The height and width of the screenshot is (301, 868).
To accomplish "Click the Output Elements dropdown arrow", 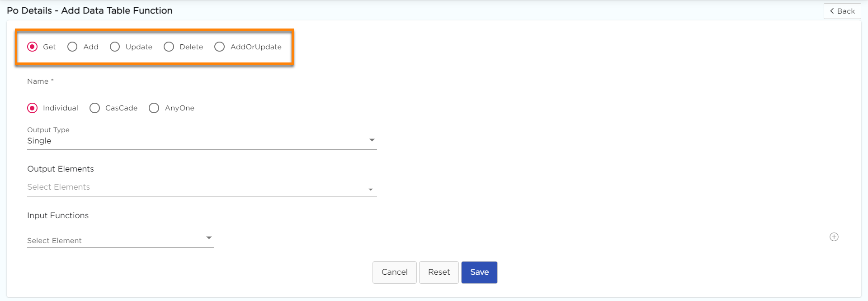I will (371, 190).
